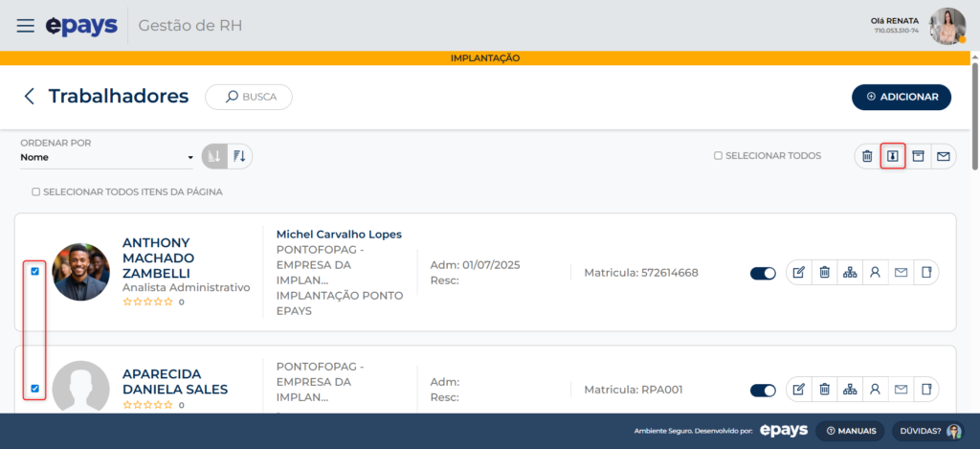Check SELECIONAR TODOS ITENS DA PÁGINA
The width and height of the screenshot is (980, 449).
pos(36,191)
